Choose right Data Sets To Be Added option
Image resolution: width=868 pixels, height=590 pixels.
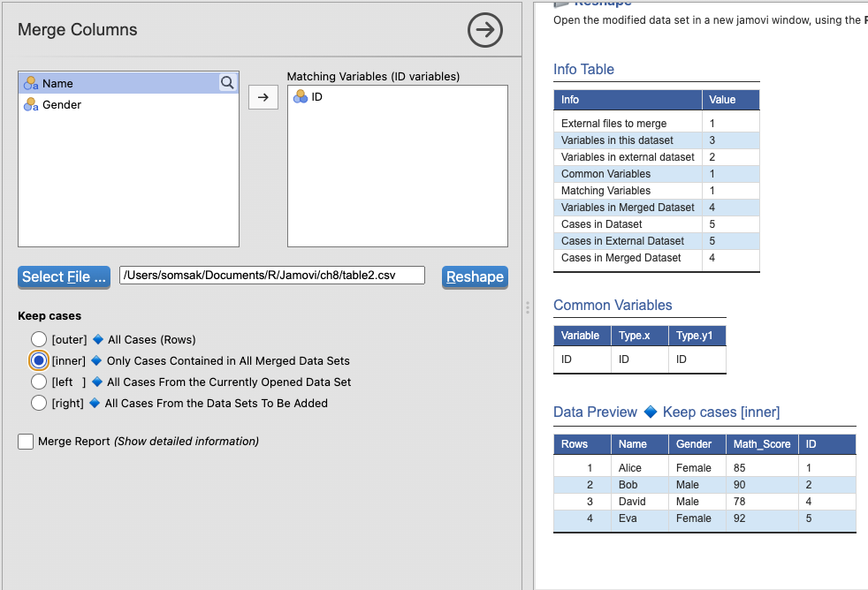click(x=39, y=404)
